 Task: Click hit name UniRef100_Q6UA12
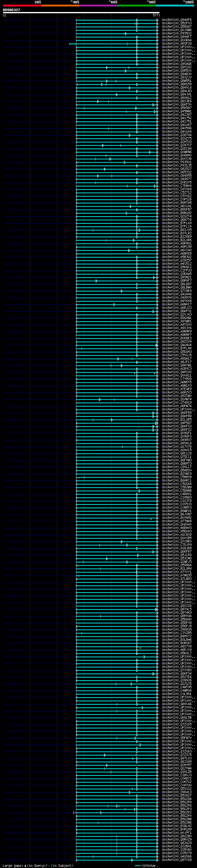pyautogui.click(x=177, y=98)
